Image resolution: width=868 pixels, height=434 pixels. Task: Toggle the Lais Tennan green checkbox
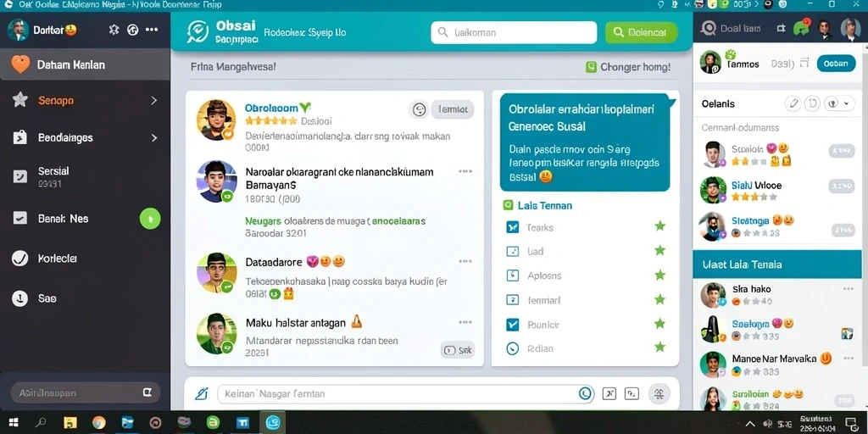tap(508, 205)
